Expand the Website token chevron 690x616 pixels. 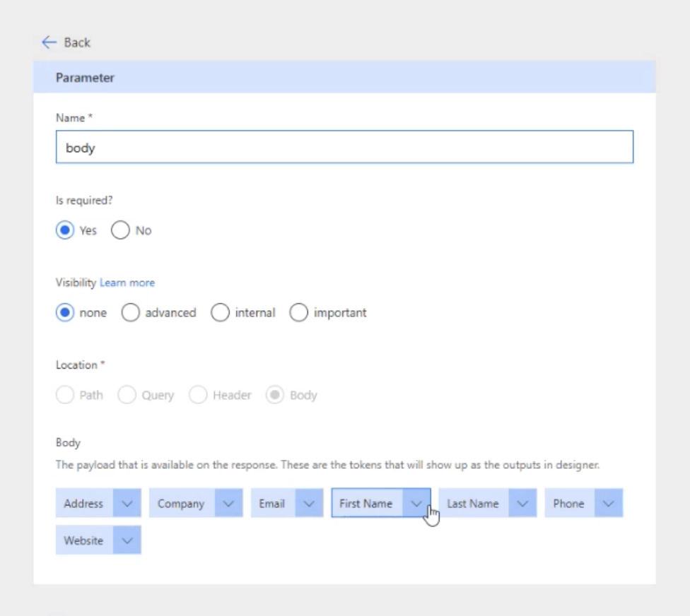pos(127,540)
